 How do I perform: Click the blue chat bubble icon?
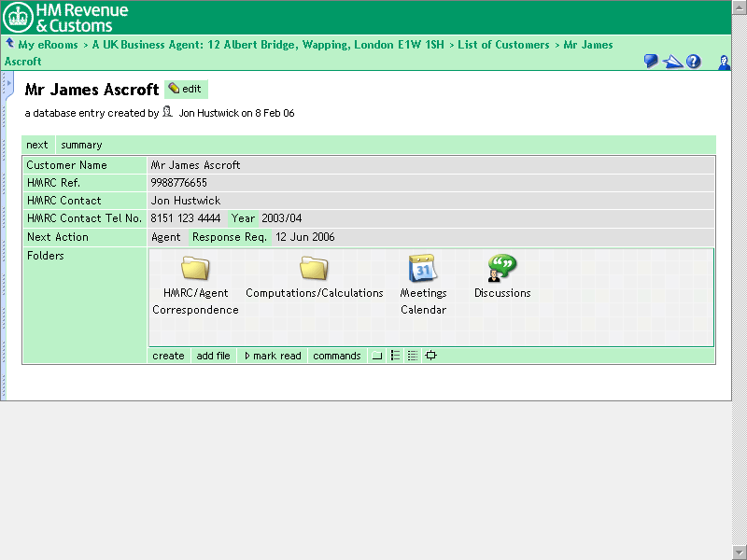651,62
